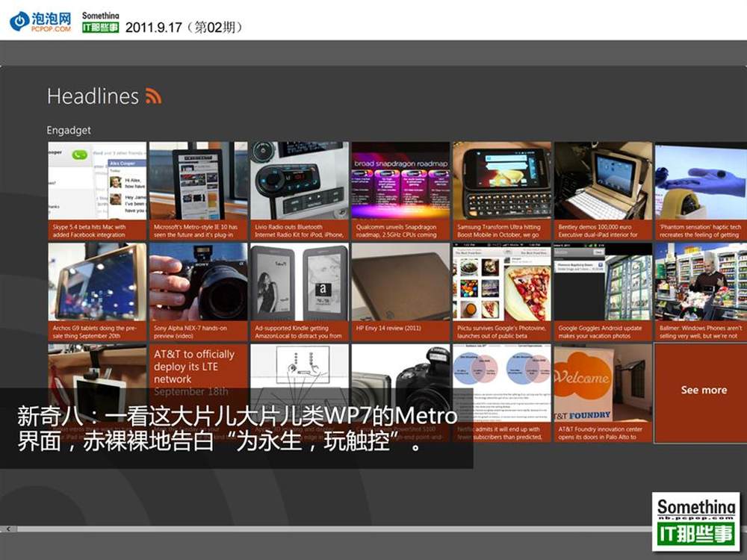Viewport: 747px width, 560px height.
Task: Open the Netflix fewer subscribers article tile
Action: (x=502, y=393)
